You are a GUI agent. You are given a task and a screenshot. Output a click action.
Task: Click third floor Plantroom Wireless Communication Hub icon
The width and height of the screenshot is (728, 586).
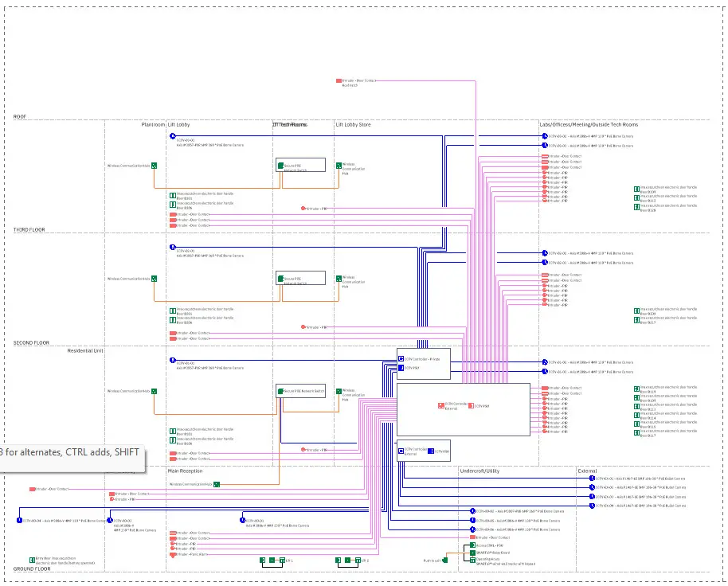(155, 166)
